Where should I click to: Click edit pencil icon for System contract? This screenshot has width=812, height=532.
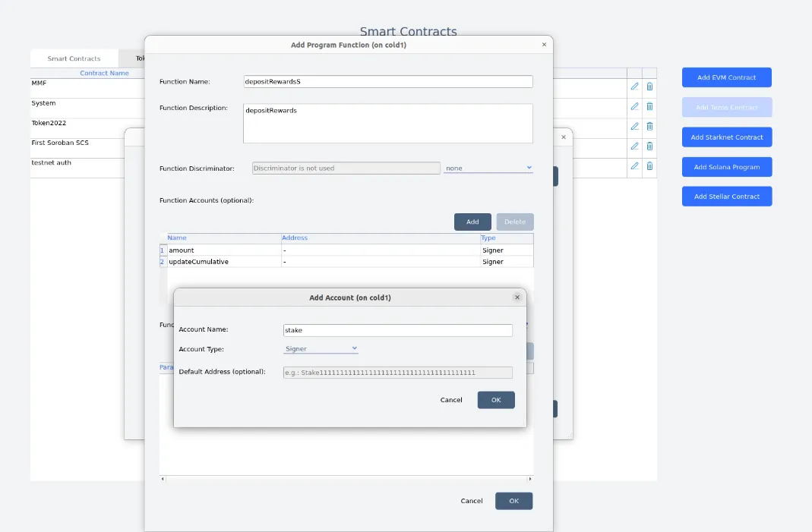pos(634,106)
